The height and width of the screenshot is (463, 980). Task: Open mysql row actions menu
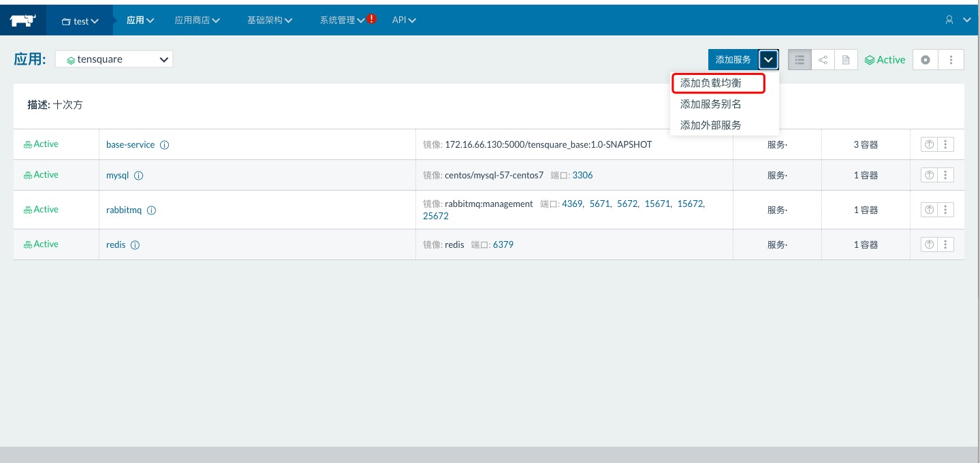[x=946, y=175]
